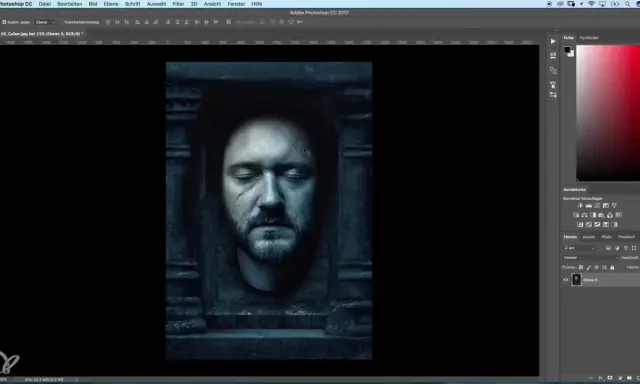
Task: Open the Bild menu
Action: click(x=93, y=4)
